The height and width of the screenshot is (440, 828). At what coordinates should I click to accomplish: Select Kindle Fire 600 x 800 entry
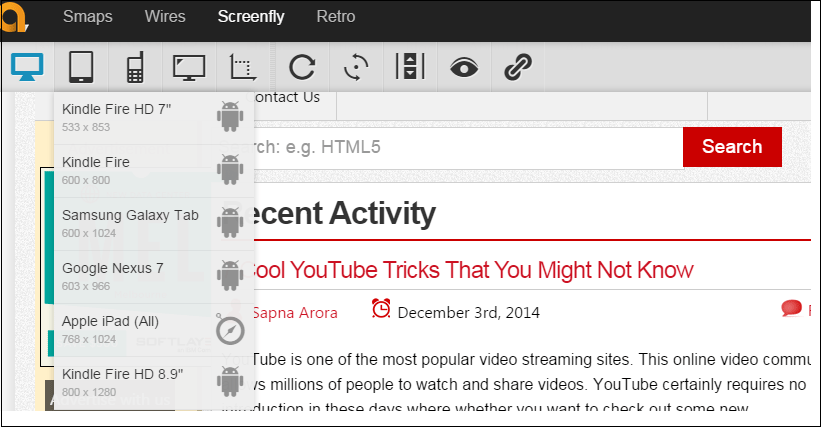[154, 171]
